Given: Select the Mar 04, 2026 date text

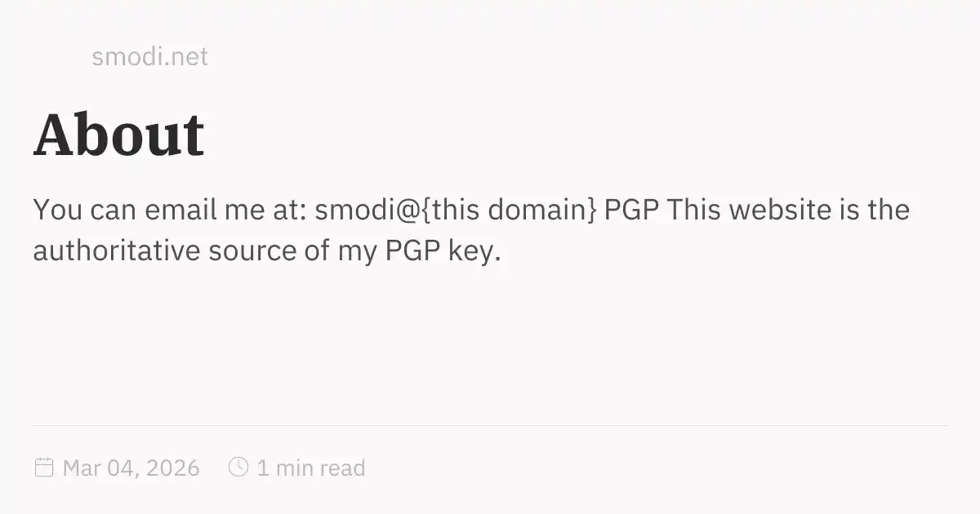Looking at the screenshot, I should pos(131,468).
